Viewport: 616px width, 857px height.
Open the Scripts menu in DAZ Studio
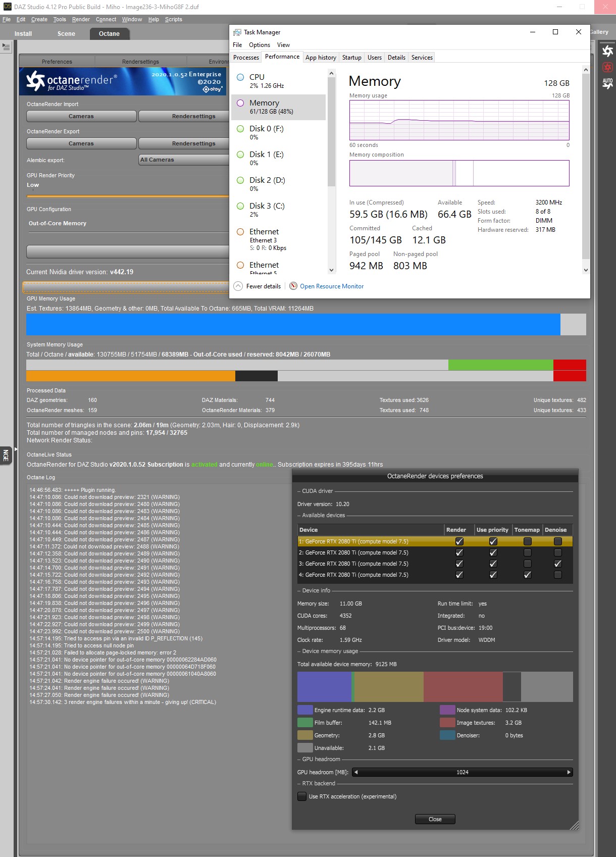tap(173, 19)
